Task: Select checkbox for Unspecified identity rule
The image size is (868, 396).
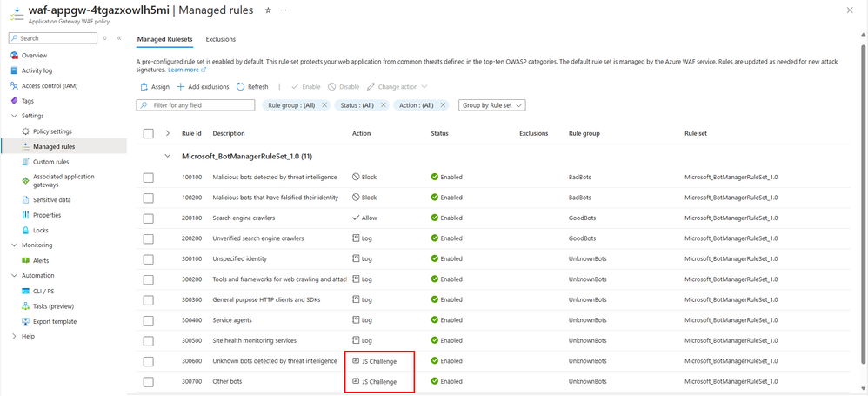Action: coord(149,259)
